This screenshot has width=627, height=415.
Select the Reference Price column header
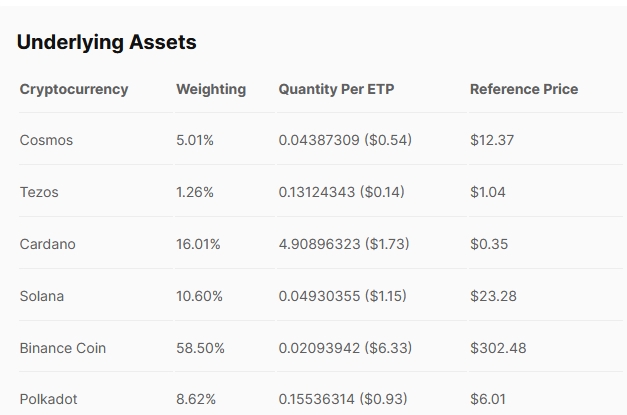(524, 89)
